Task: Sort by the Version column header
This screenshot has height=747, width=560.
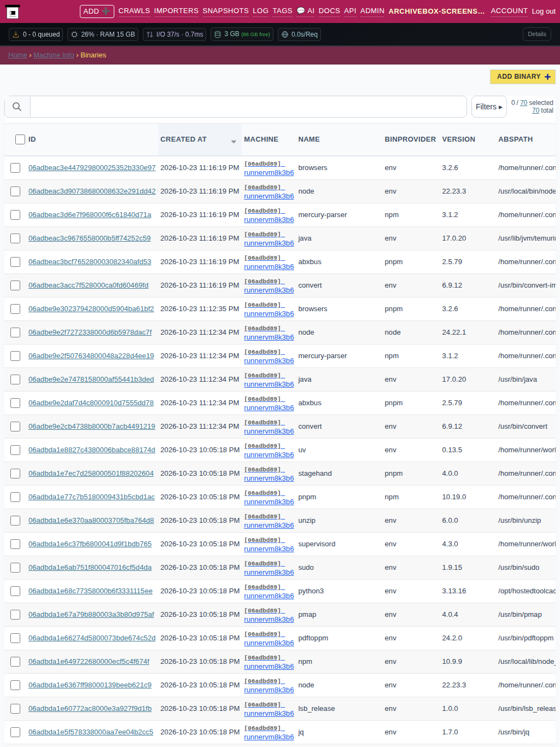Action: tap(458, 139)
